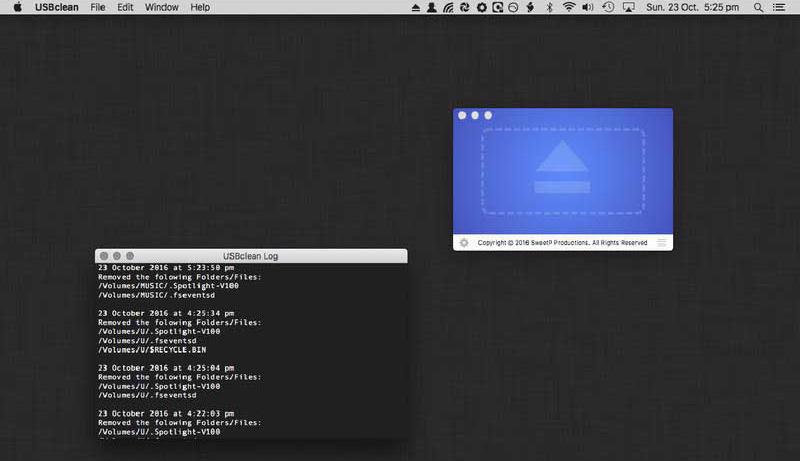Open Time Machine menu bar icon
The height and width of the screenshot is (461, 800).
[x=609, y=7]
